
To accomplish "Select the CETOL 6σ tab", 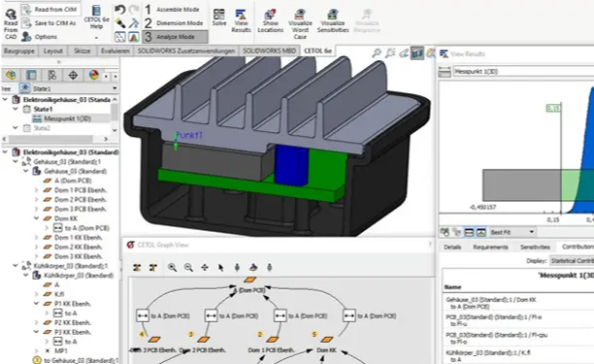I will 317,50.
